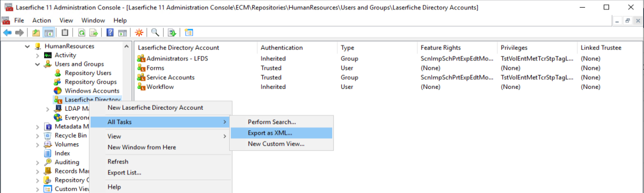
Task: Click the Forward arrow toolbar icon
Action: (x=20, y=33)
